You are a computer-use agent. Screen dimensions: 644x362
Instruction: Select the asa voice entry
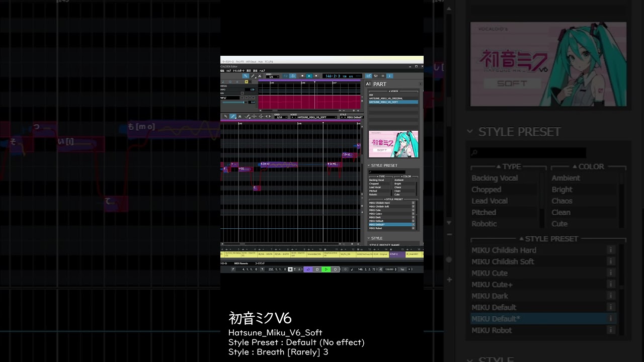click(393, 95)
